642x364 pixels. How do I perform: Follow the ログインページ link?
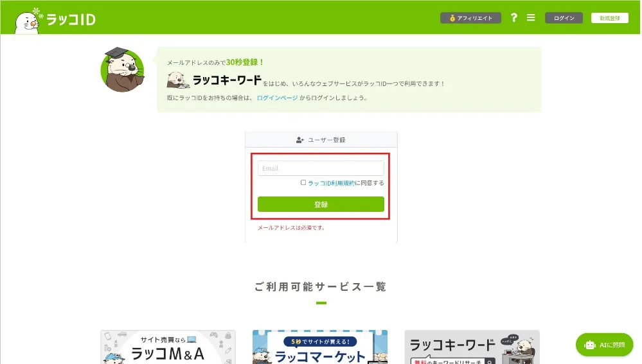pyautogui.click(x=277, y=98)
